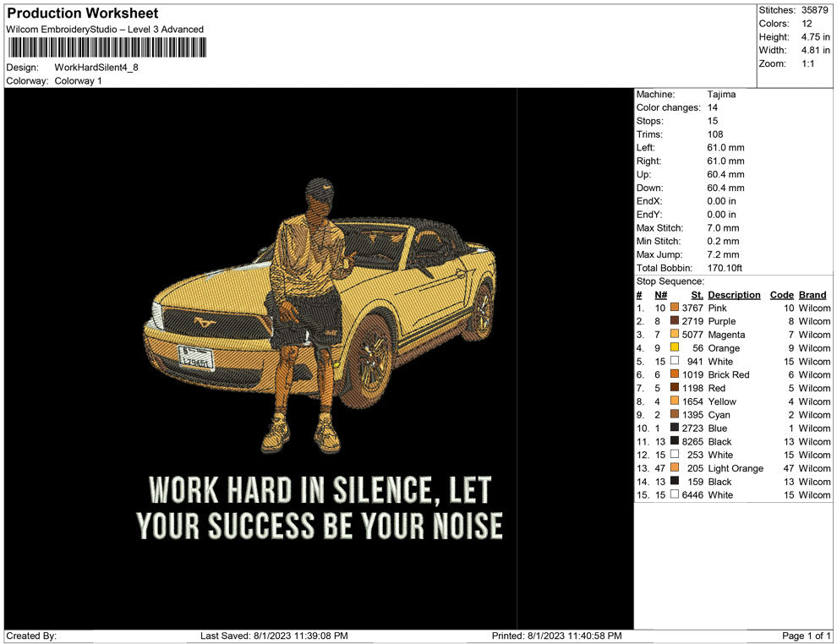Click the Width value 4.81 in
837x644 pixels.
click(x=815, y=50)
